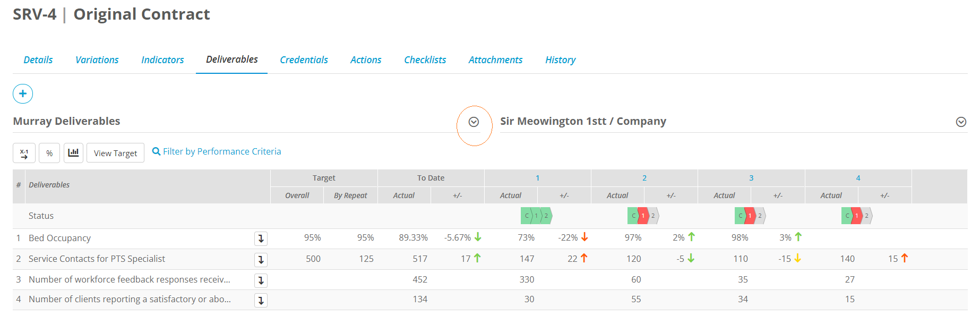
Task: Open period 3 column header link
Action: click(x=751, y=178)
